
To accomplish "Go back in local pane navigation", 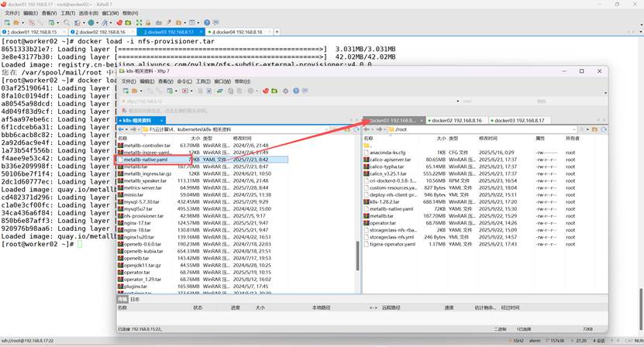I will [121, 129].
